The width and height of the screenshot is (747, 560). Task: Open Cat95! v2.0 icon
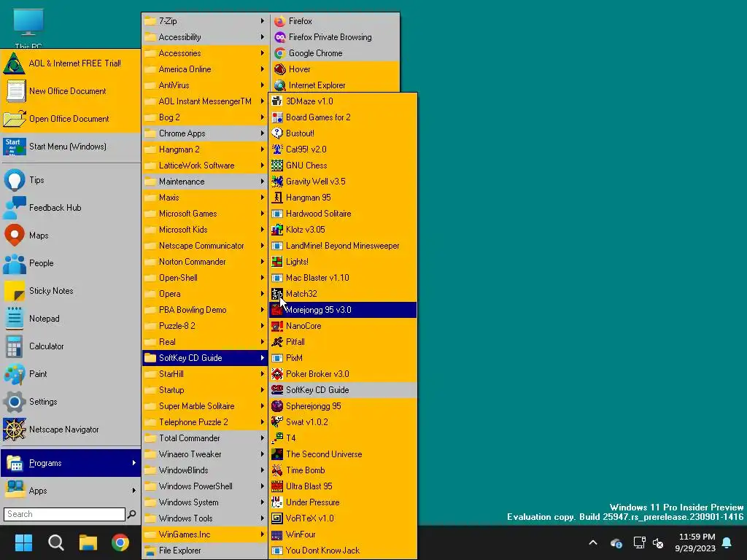pyautogui.click(x=276, y=149)
